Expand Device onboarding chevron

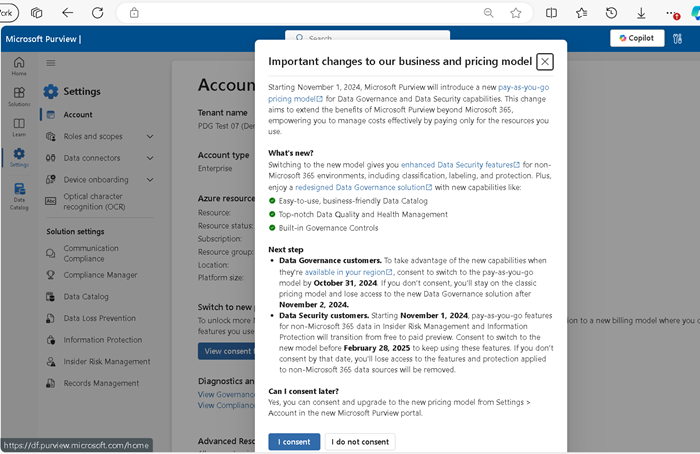coord(150,180)
